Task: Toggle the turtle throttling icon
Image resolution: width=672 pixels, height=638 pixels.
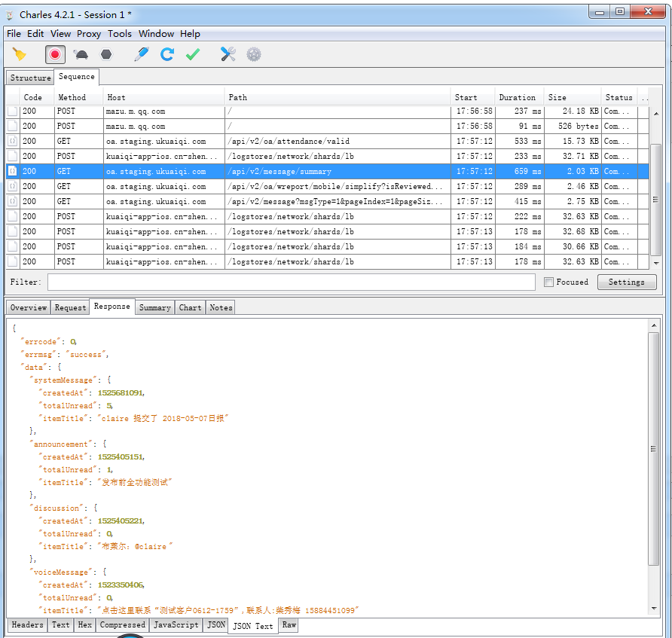Action: 81,54
